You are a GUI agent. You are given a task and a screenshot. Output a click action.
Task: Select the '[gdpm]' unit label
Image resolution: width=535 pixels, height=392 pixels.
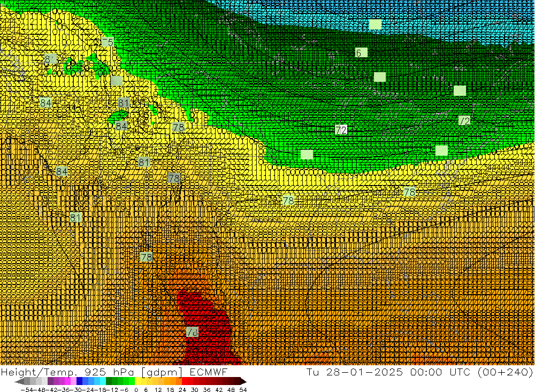click(160, 373)
